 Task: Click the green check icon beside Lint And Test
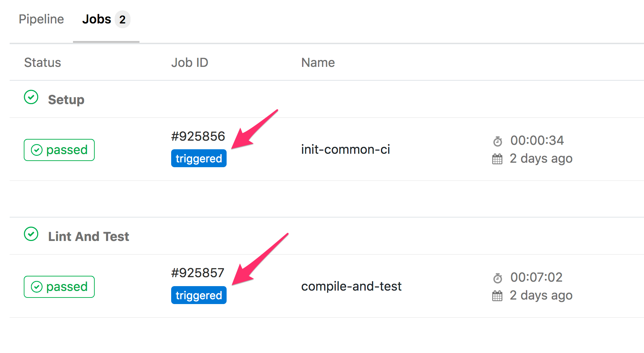31,234
